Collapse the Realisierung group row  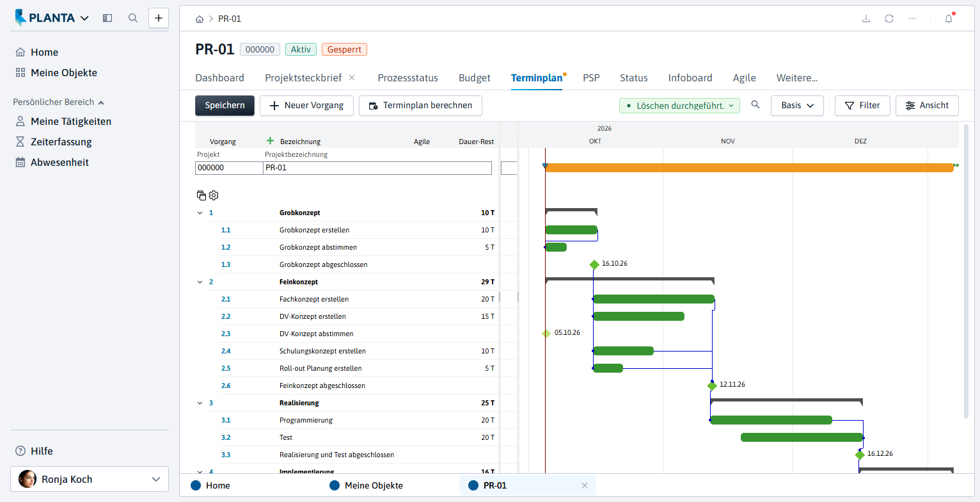point(200,403)
